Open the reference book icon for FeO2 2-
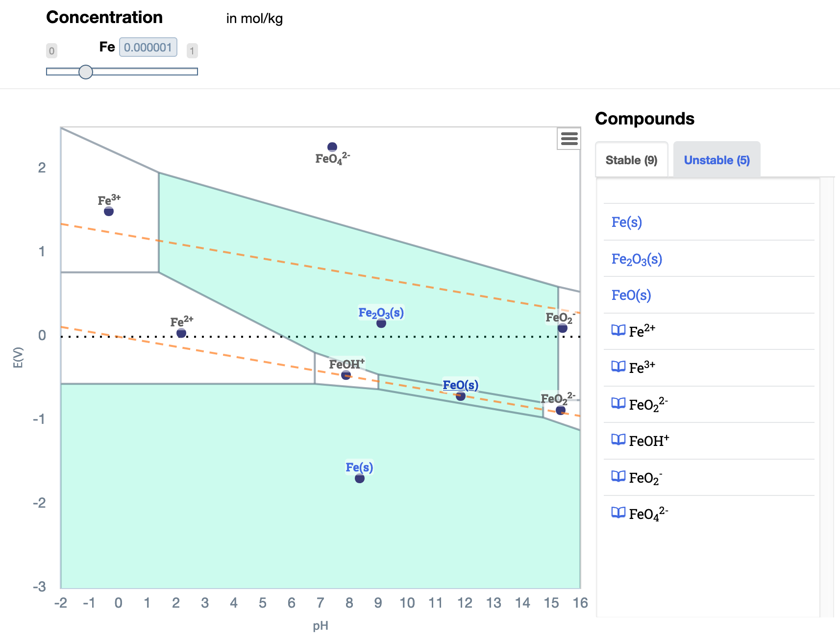The height and width of the screenshot is (640, 840). point(618,404)
